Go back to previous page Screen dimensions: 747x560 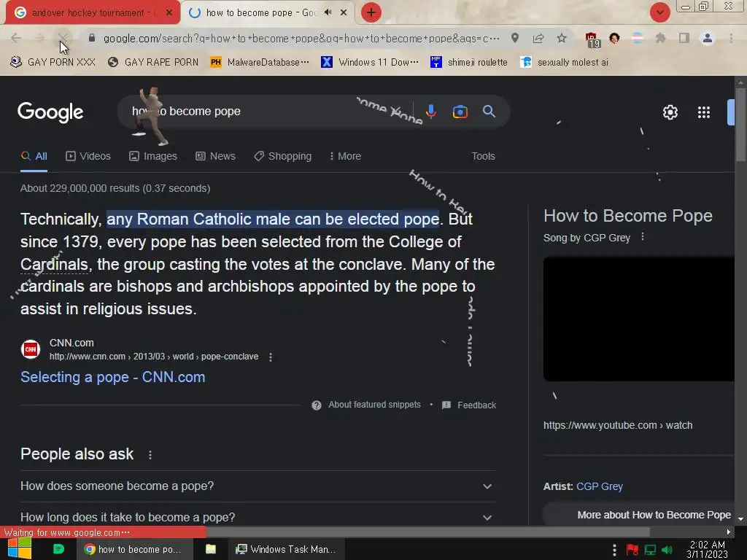pos(16,38)
